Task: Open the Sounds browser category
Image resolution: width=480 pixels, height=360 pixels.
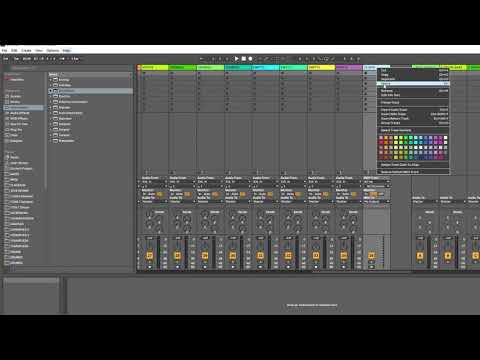Action: tap(15, 96)
